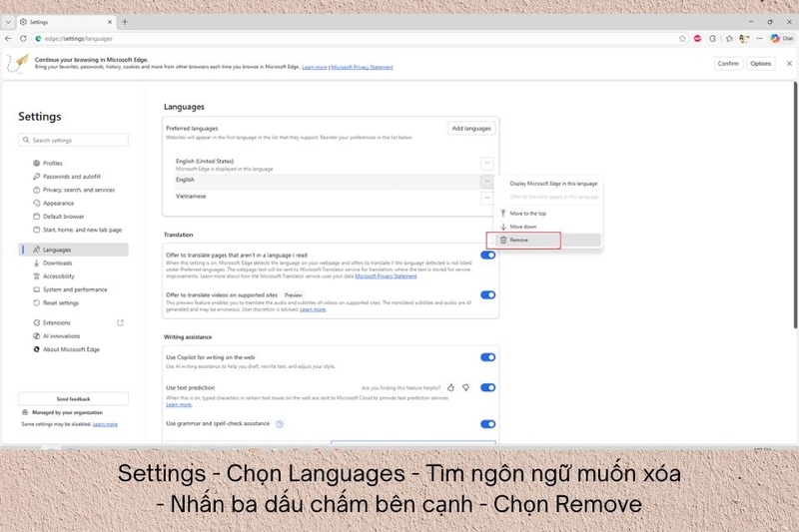Click the settings page vertical scrollbar
This screenshot has width=799, height=532.
(795, 205)
